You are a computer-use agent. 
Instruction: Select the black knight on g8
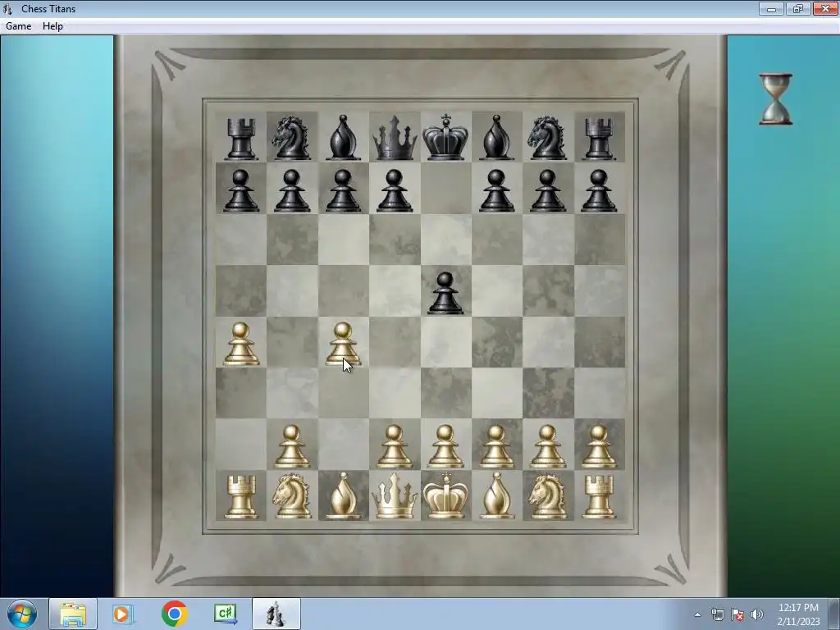pos(547,138)
